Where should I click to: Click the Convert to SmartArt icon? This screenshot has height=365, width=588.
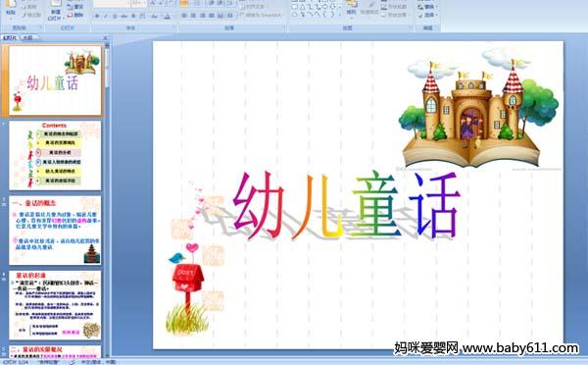coord(261,16)
